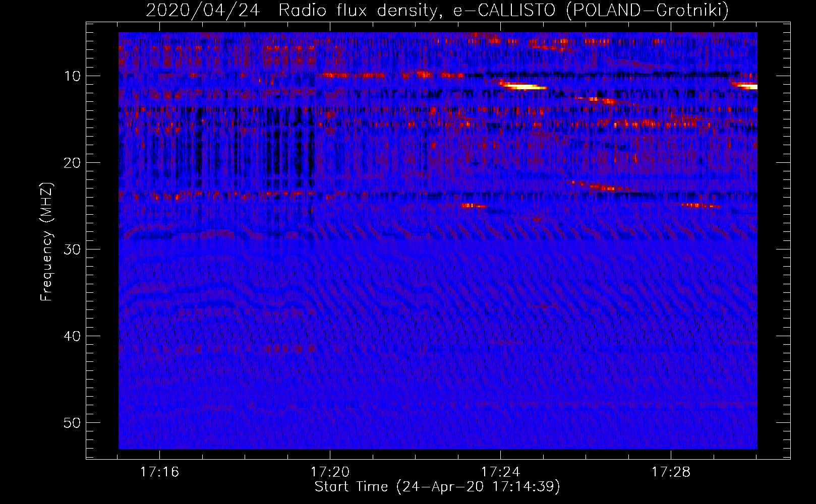
Task: Click the 17:16 time tick label
Action: 159,472
